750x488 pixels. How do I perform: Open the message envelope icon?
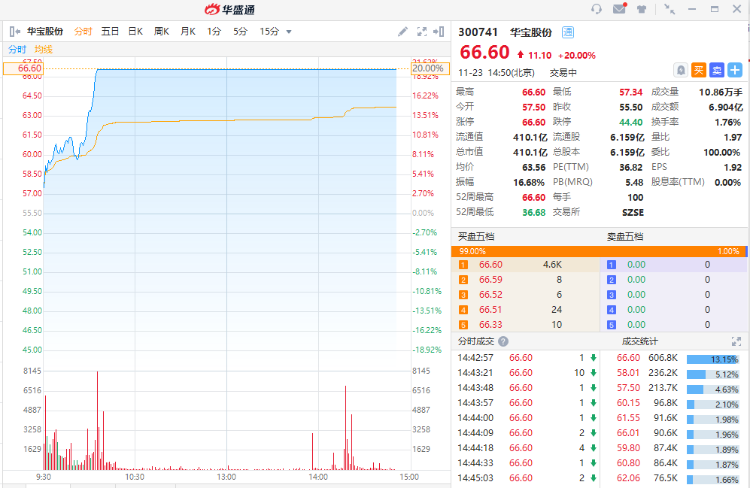tap(619, 8)
